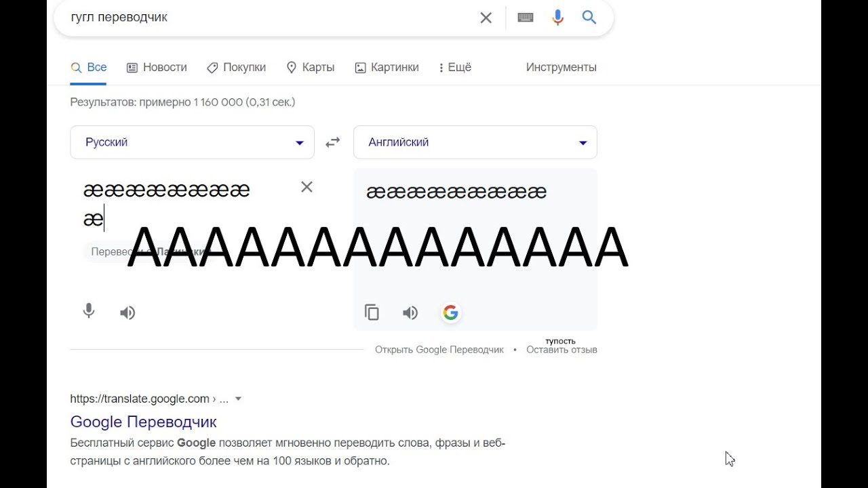Expand the translate.google.com result options arrow
Screen dimensions: 868x488
point(238,399)
